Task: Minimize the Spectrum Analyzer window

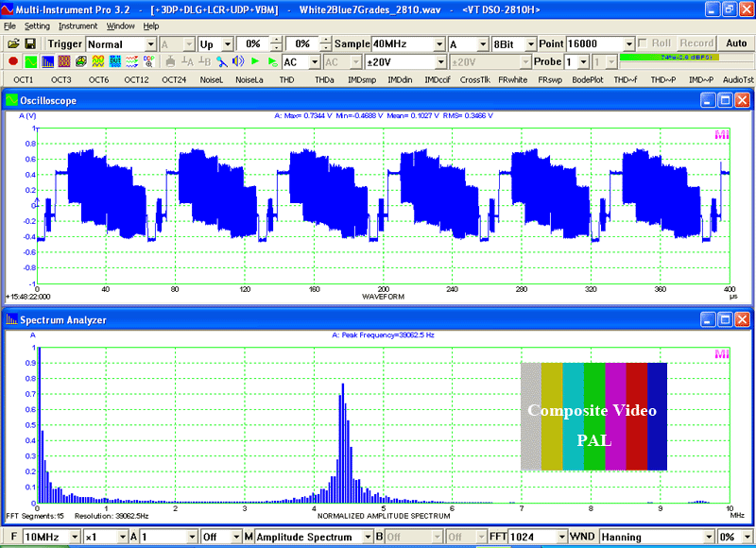Action: 708,319
